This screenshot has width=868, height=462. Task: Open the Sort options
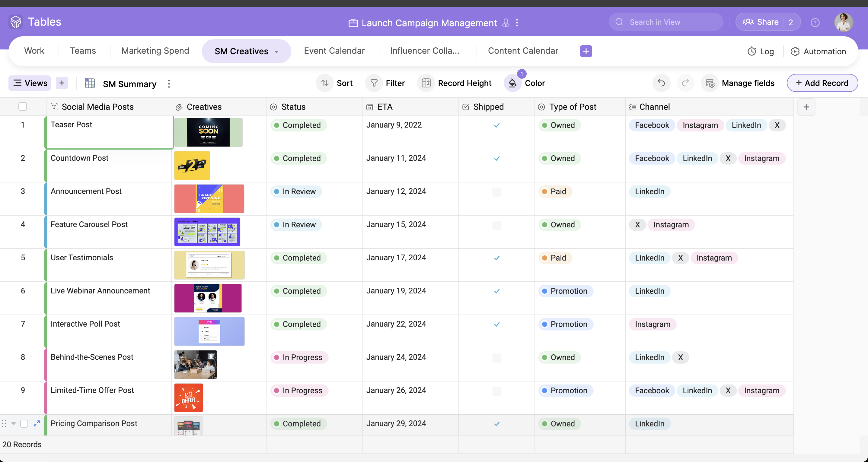pos(334,83)
